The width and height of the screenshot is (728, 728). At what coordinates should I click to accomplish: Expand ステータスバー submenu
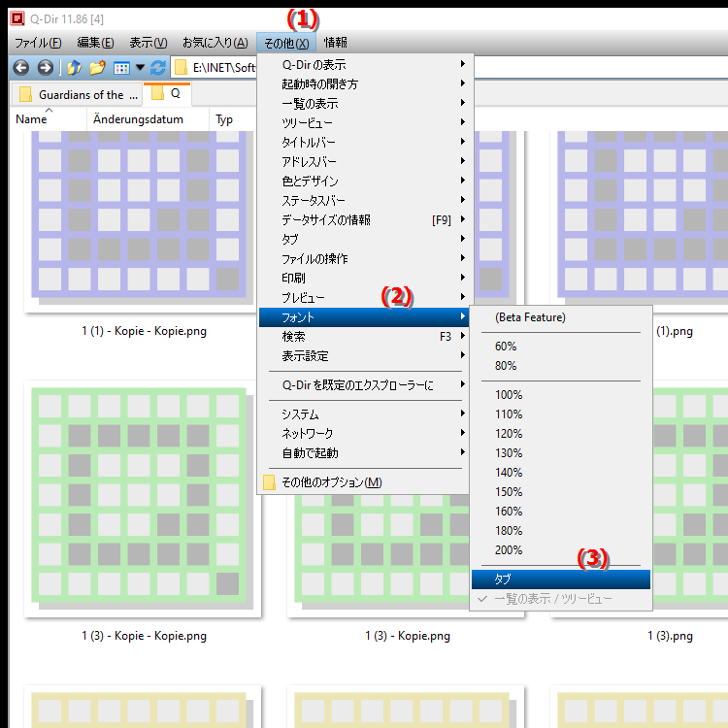coord(364,201)
